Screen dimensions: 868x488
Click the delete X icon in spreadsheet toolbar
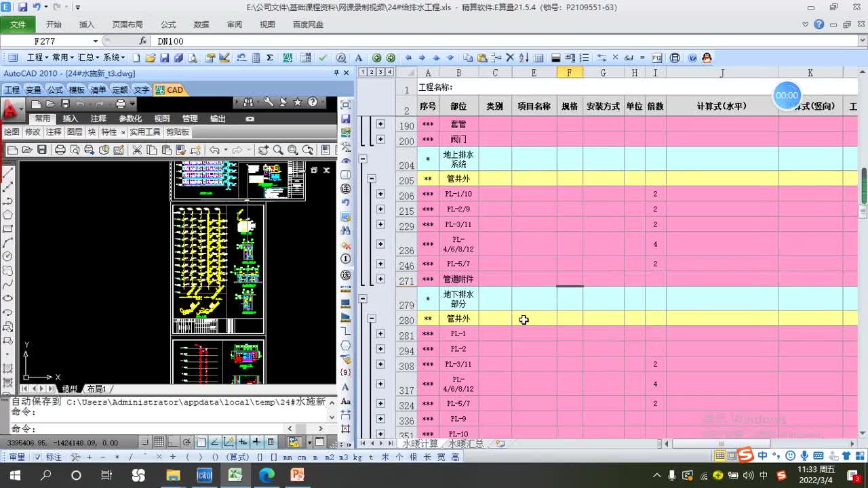click(510, 58)
